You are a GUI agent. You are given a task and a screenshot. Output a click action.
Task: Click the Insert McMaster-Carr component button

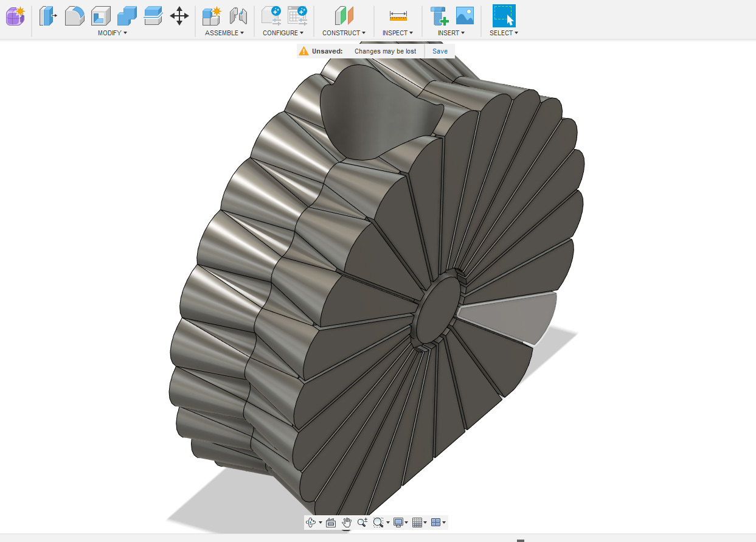coord(437,16)
